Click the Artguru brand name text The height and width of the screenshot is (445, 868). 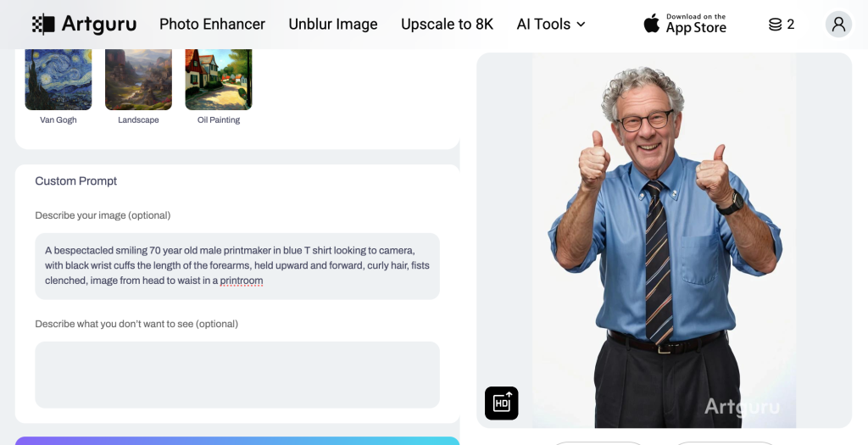pos(98,25)
